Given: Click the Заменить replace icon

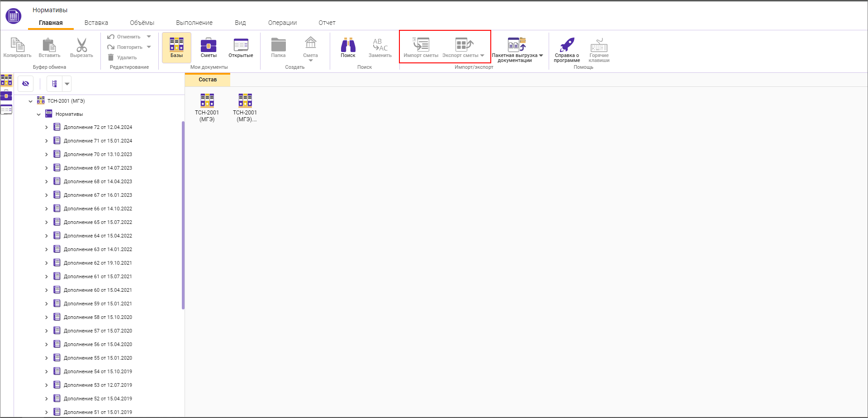Looking at the screenshot, I should [380, 45].
